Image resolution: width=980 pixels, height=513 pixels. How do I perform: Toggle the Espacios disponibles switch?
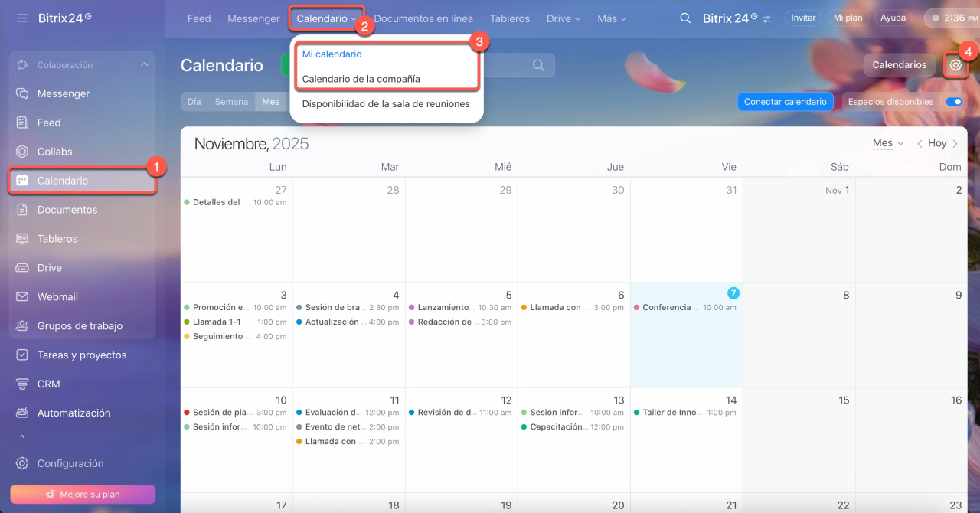pos(953,102)
